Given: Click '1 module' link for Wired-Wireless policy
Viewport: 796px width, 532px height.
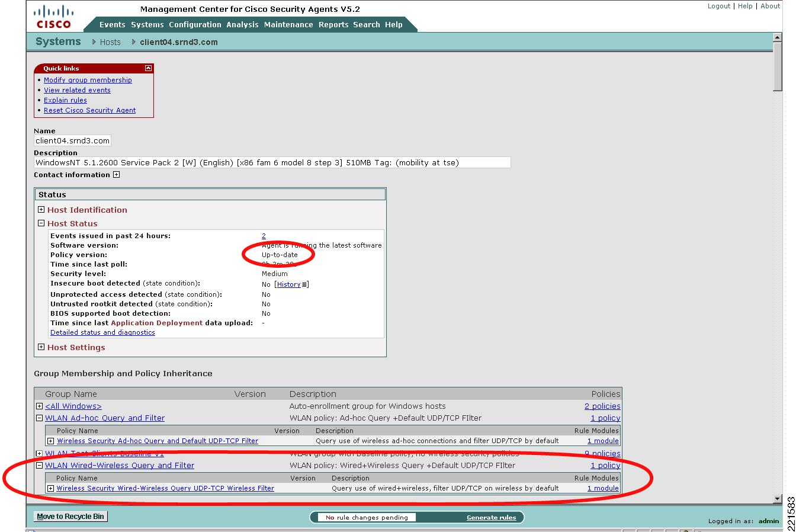Looking at the screenshot, I should coord(603,489).
